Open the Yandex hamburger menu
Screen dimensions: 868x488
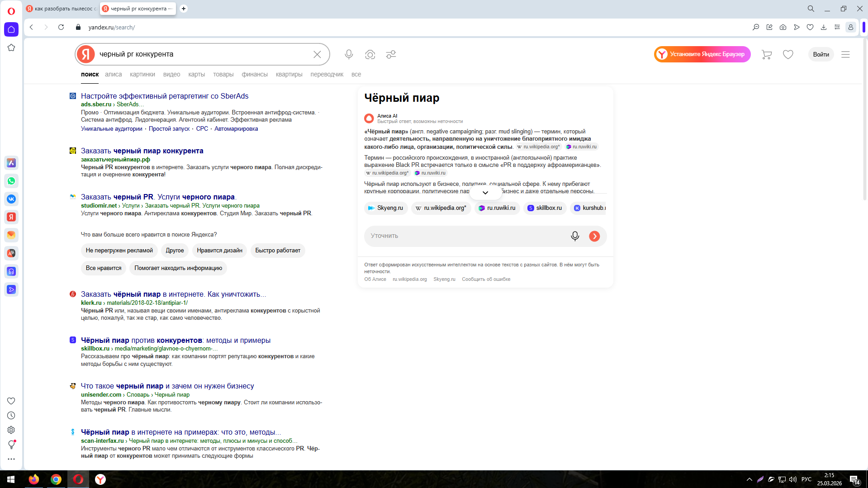pyautogui.click(x=845, y=54)
